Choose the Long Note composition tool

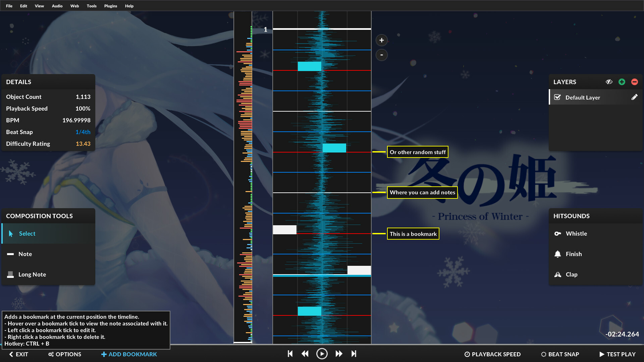click(x=48, y=275)
